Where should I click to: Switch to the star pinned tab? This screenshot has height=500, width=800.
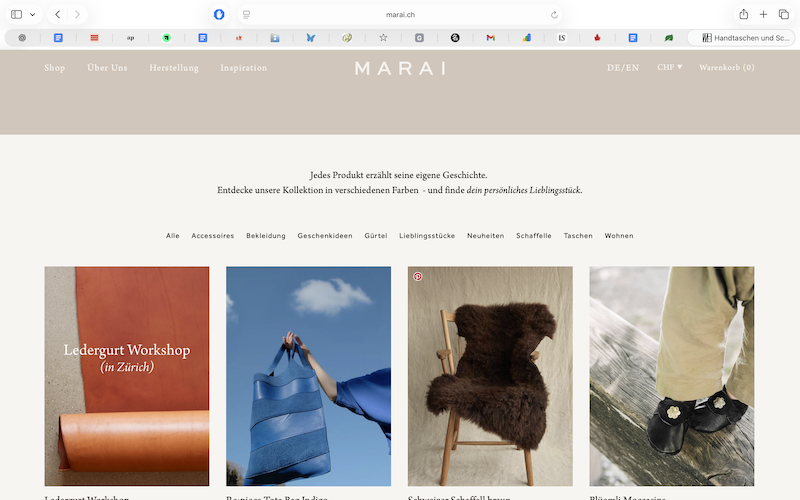pos(383,38)
